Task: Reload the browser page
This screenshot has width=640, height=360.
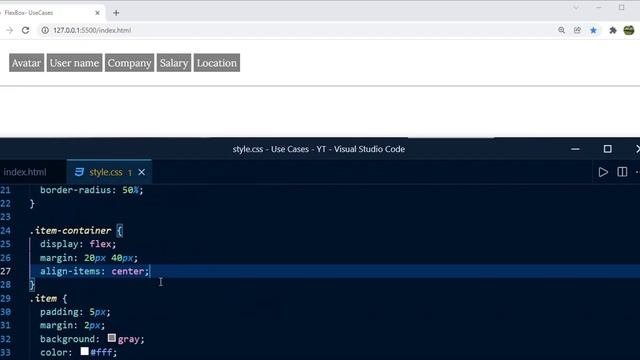Action: coord(25,30)
